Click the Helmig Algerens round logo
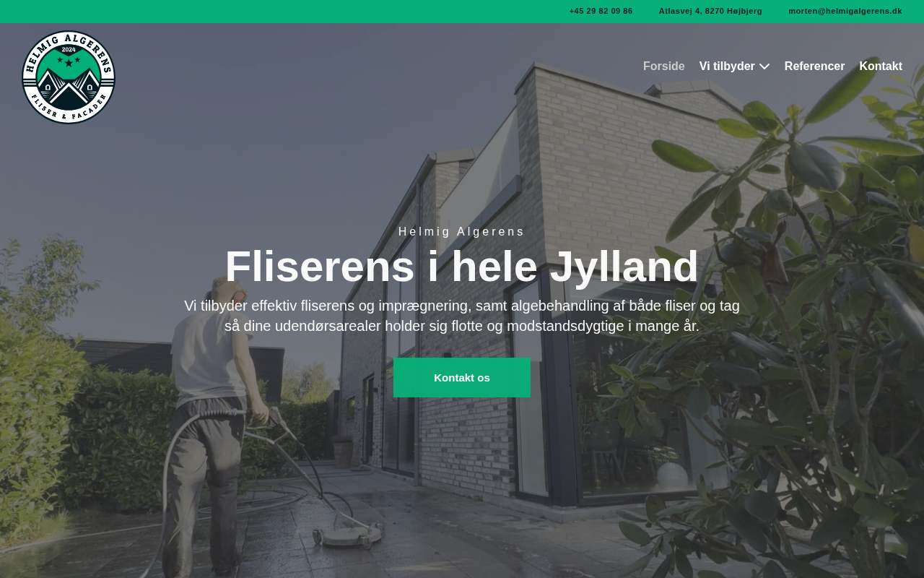Viewport: 924px width, 578px height. click(69, 77)
